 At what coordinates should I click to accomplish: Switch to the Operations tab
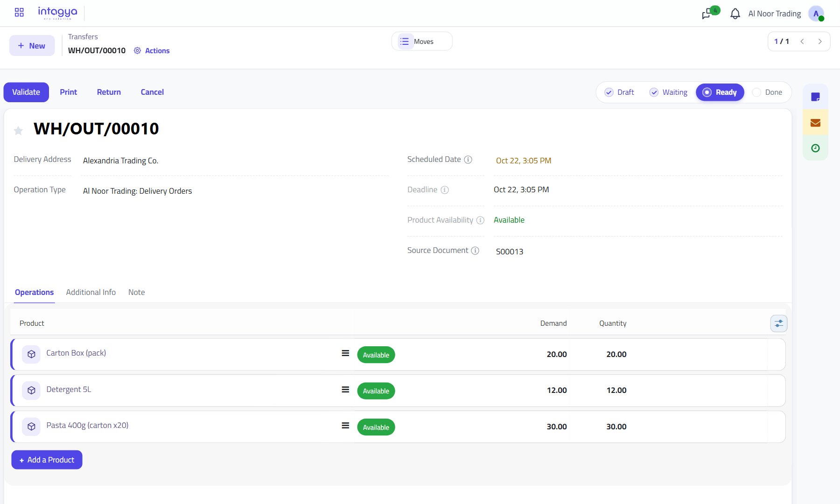(x=34, y=293)
